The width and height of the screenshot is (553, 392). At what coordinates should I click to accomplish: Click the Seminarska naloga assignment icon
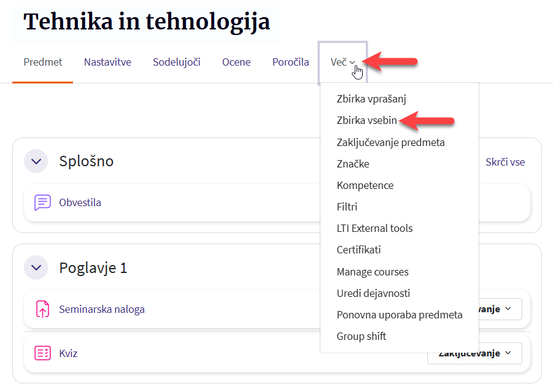pyautogui.click(x=42, y=309)
